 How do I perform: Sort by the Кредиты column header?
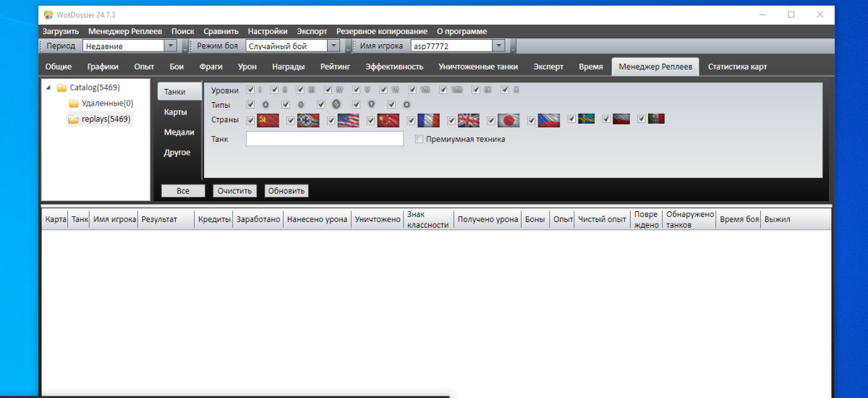[214, 219]
